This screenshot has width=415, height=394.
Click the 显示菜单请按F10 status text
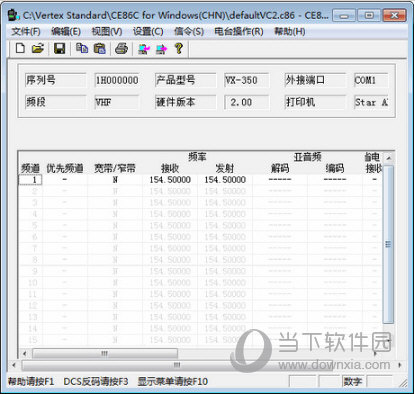click(x=173, y=381)
